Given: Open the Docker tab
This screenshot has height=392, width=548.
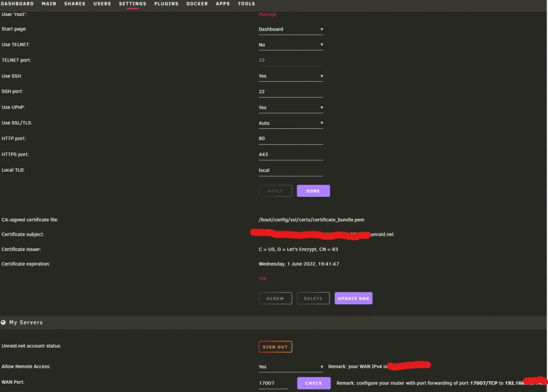Looking at the screenshot, I should 197,4.
